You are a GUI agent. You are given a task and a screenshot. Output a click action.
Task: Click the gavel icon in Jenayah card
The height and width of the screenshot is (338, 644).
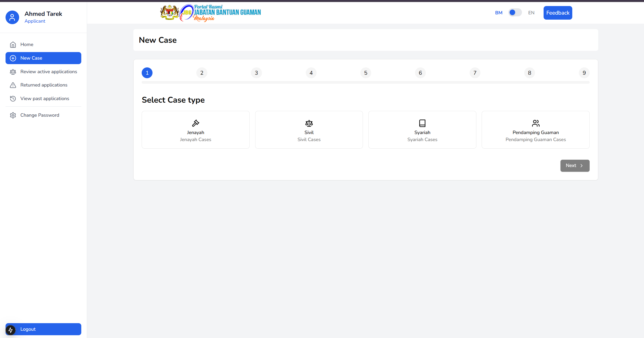point(196,123)
